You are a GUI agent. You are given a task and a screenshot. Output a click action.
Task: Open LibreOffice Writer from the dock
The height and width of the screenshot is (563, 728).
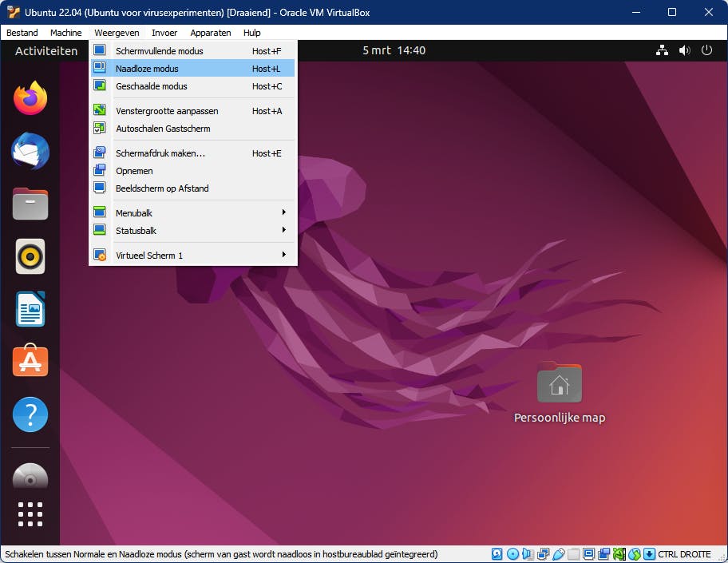(30, 309)
